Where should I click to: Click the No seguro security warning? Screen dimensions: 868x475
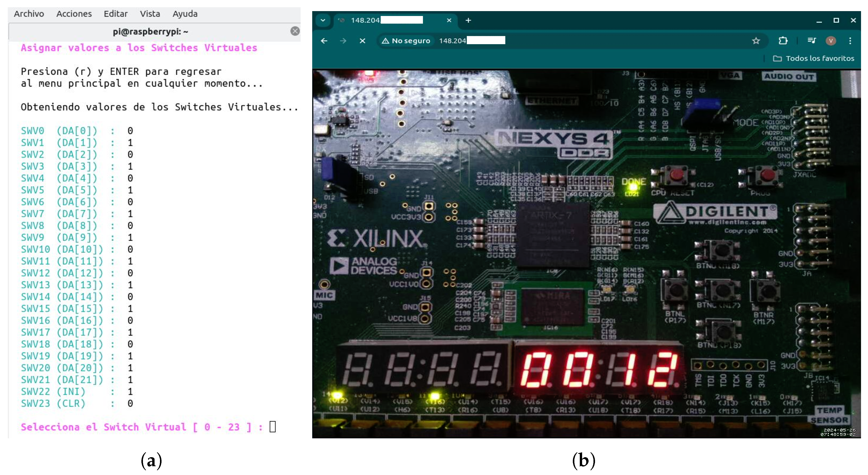406,41
